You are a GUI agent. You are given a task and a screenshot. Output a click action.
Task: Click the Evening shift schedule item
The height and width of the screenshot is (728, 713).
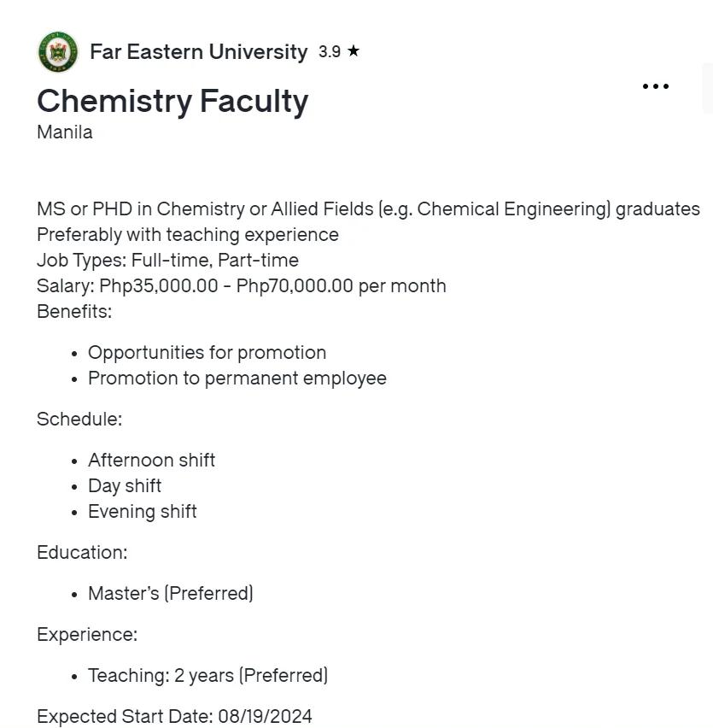(143, 512)
